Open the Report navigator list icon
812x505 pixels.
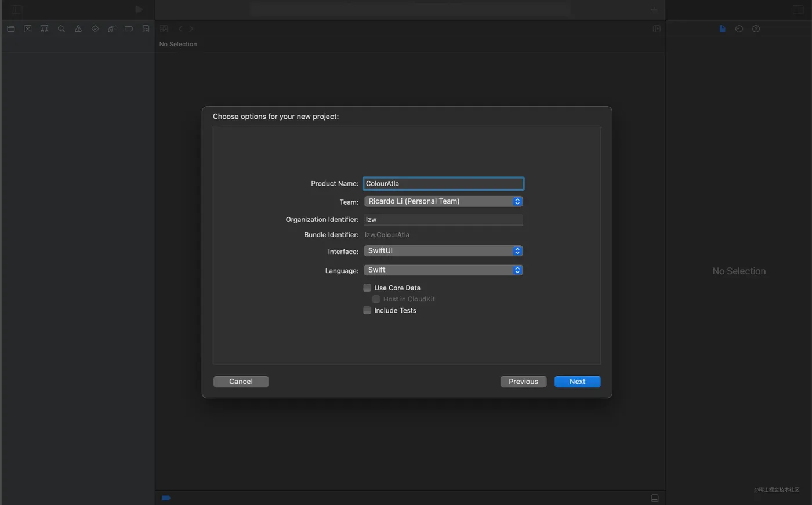click(146, 28)
